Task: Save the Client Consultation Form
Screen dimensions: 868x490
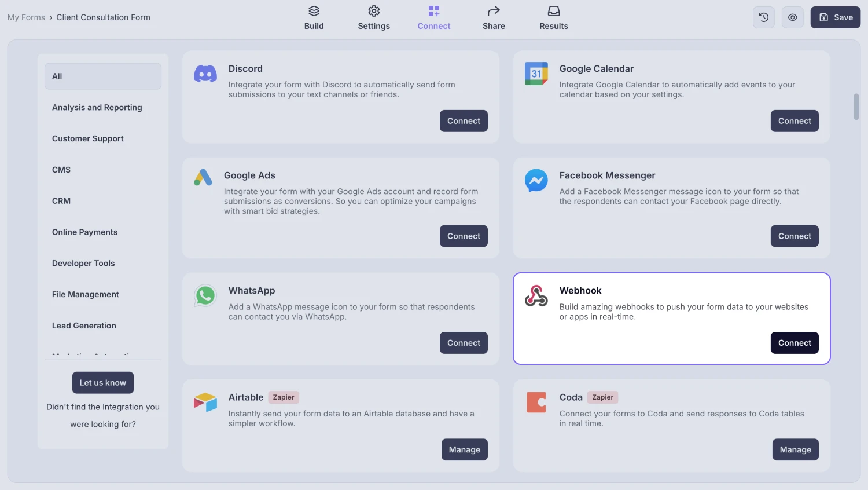Action: click(x=835, y=17)
